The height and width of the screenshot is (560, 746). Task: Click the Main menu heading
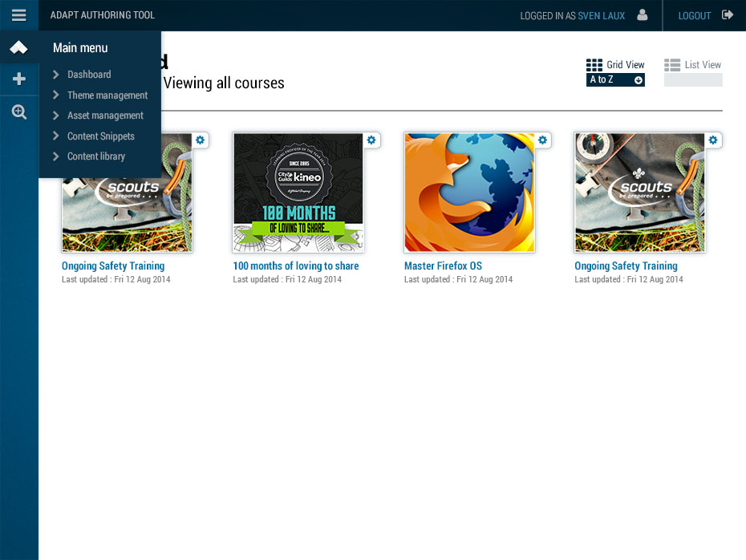click(x=80, y=47)
